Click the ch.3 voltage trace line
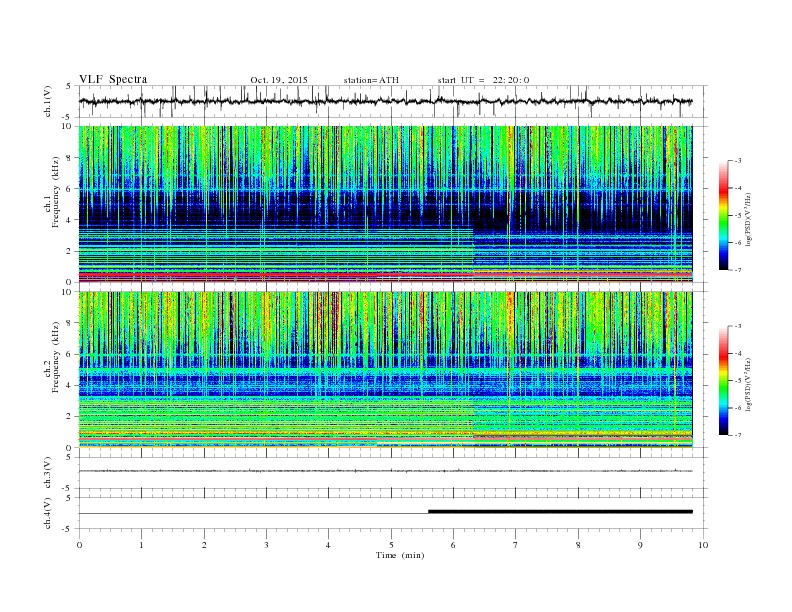This screenshot has height=612, width=792. pyautogui.click(x=385, y=471)
